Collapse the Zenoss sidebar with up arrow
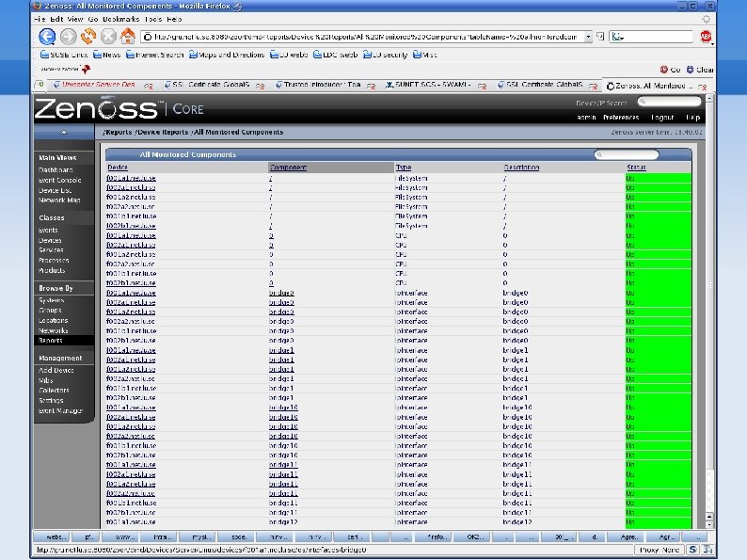This screenshot has width=747, height=560. coord(64,132)
